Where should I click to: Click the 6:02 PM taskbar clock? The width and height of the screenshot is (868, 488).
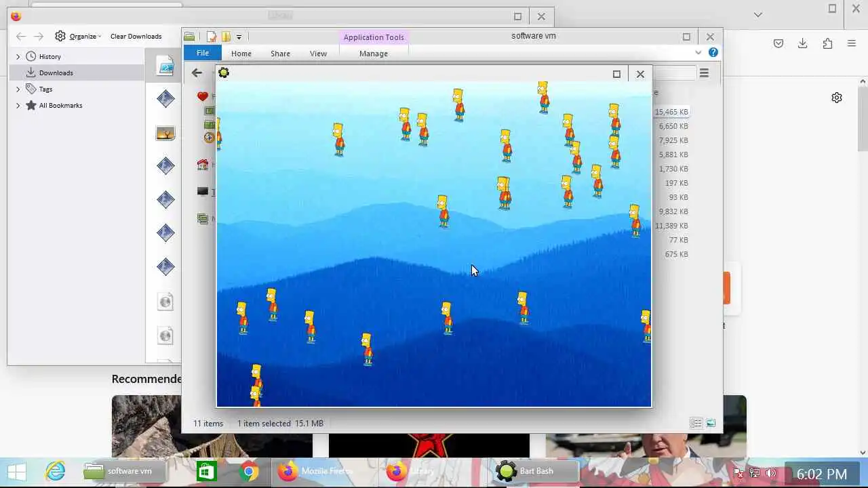coord(822,474)
